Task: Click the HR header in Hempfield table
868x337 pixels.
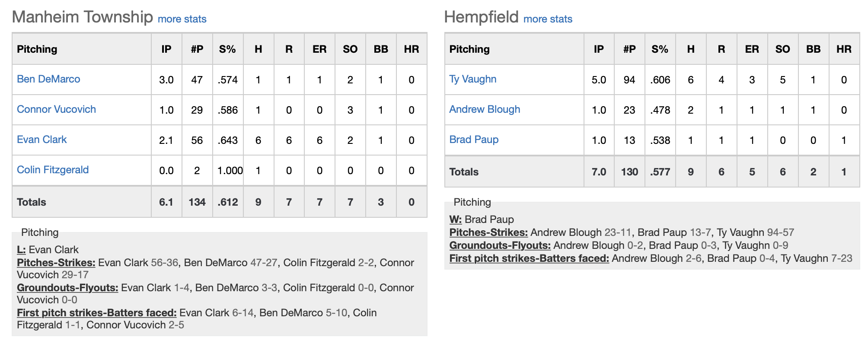Action: click(x=844, y=49)
